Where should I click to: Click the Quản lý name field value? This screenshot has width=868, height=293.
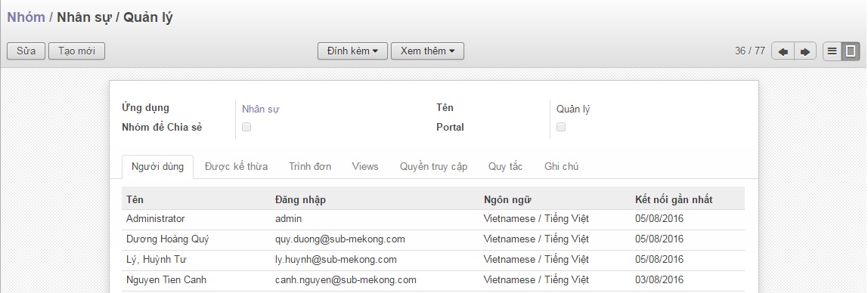(x=573, y=109)
